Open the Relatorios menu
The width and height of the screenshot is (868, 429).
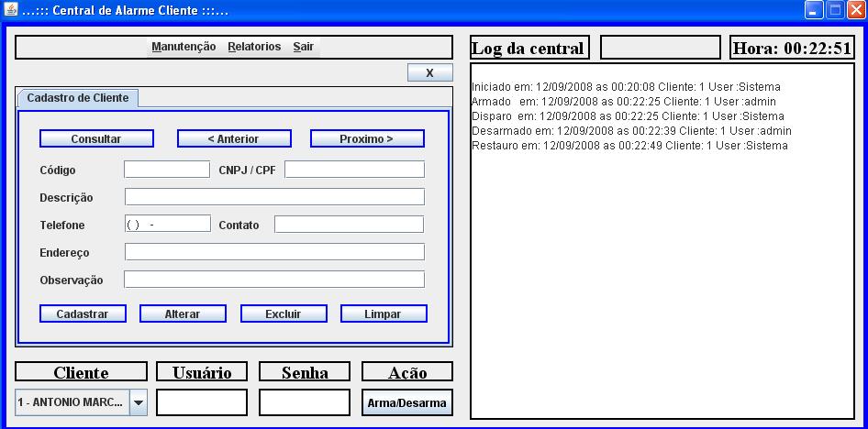(255, 47)
